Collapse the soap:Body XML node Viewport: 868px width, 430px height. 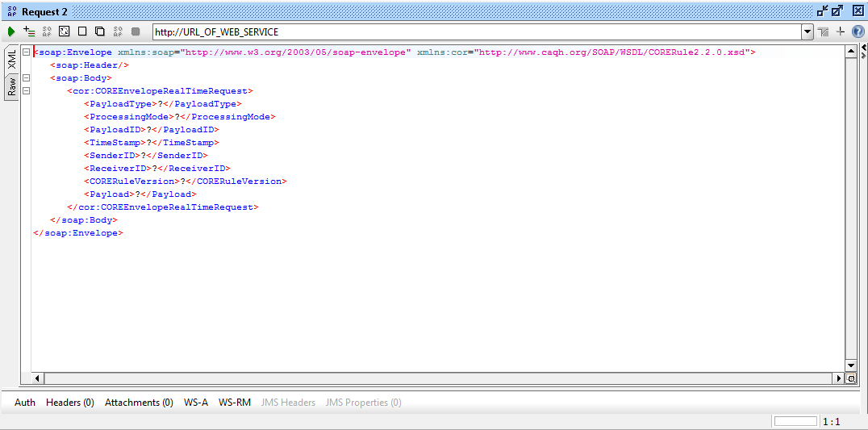27,78
